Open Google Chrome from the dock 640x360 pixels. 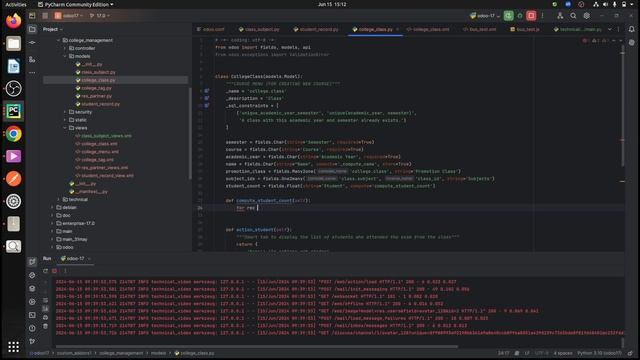click(x=13, y=134)
